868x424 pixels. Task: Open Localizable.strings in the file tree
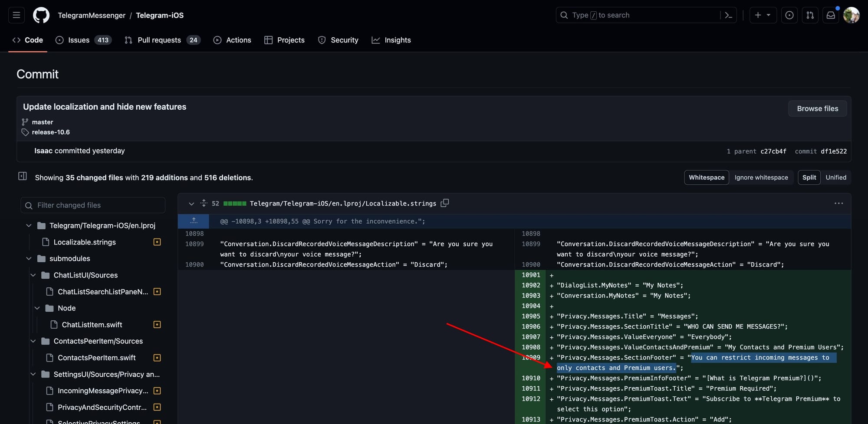(x=85, y=242)
